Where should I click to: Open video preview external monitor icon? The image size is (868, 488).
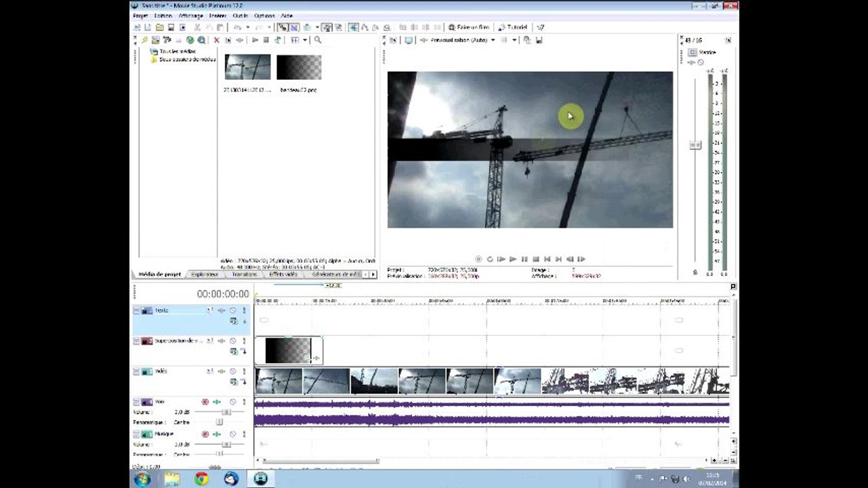(408, 40)
